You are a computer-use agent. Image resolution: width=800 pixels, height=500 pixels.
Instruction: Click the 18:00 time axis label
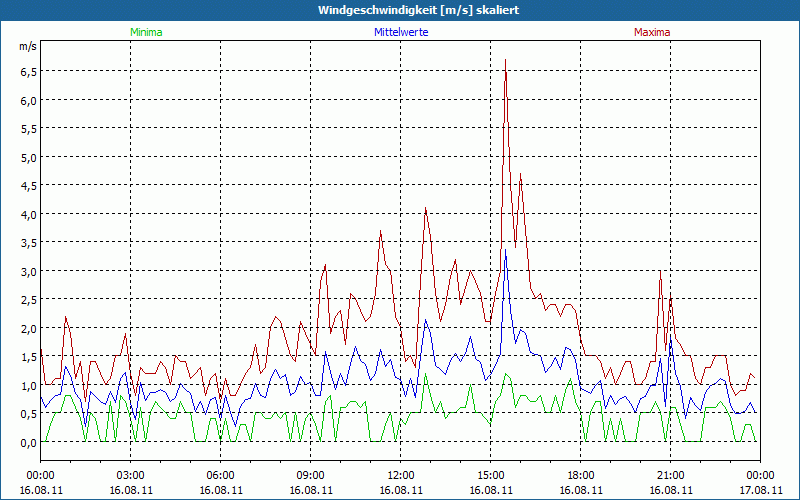[x=581, y=476]
